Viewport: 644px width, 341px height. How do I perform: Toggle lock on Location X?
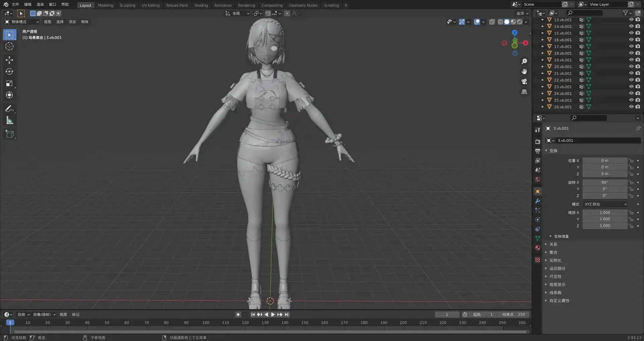pyautogui.click(x=631, y=161)
